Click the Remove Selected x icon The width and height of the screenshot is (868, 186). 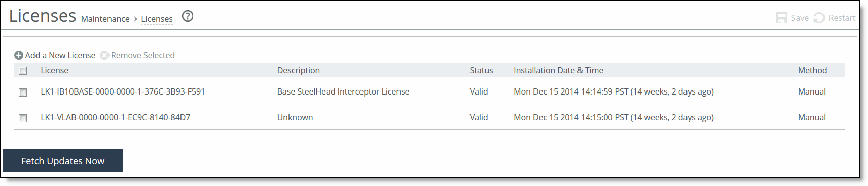pyautogui.click(x=104, y=55)
